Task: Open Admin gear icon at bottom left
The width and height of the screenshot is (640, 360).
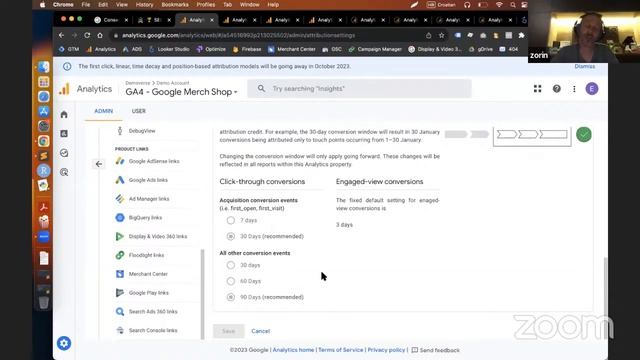Action: pyautogui.click(x=64, y=343)
